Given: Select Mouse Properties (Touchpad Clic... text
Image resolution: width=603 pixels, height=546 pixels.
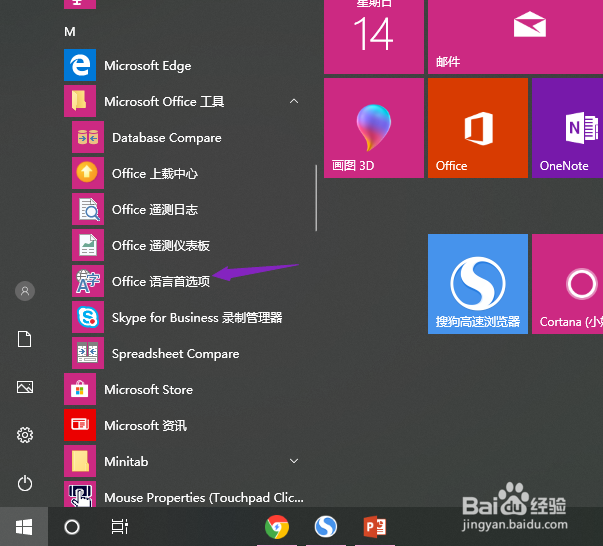Looking at the screenshot, I should tap(204, 498).
